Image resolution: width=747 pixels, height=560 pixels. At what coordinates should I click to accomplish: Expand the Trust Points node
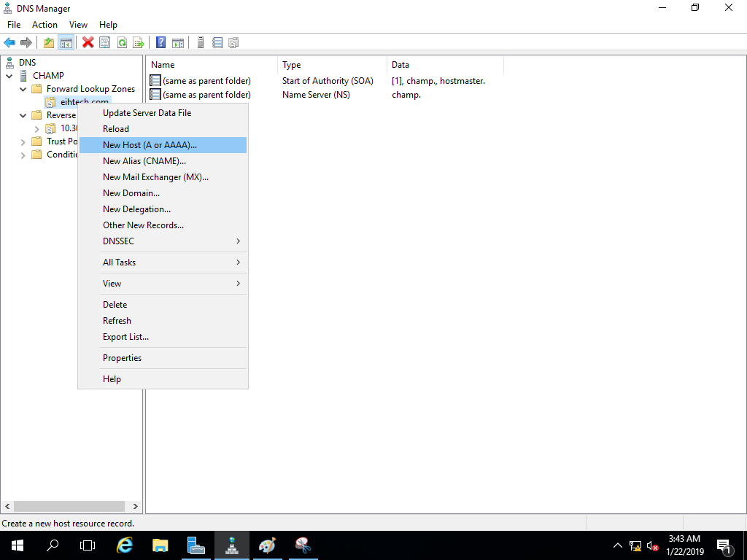[23, 142]
